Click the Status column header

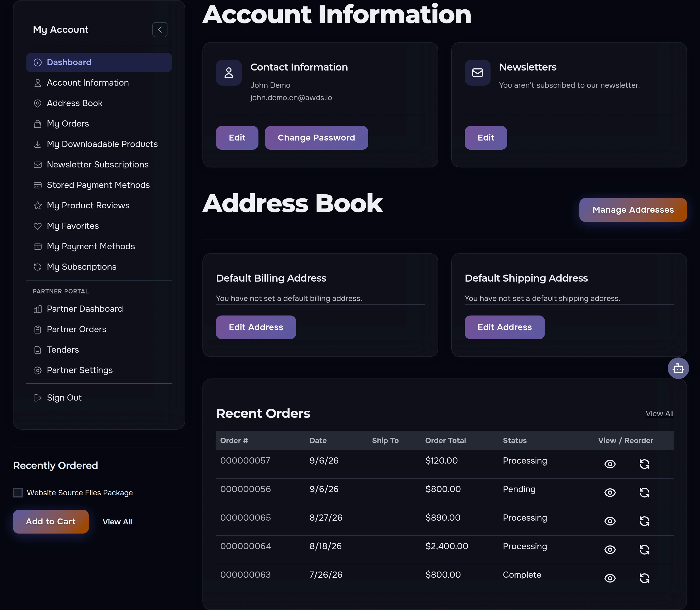coord(514,440)
